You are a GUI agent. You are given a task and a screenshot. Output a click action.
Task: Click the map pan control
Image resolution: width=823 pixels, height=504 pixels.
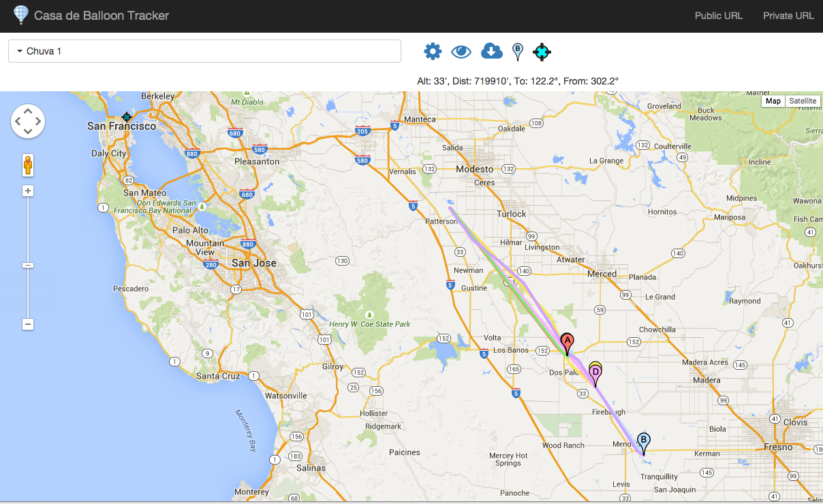tap(28, 122)
